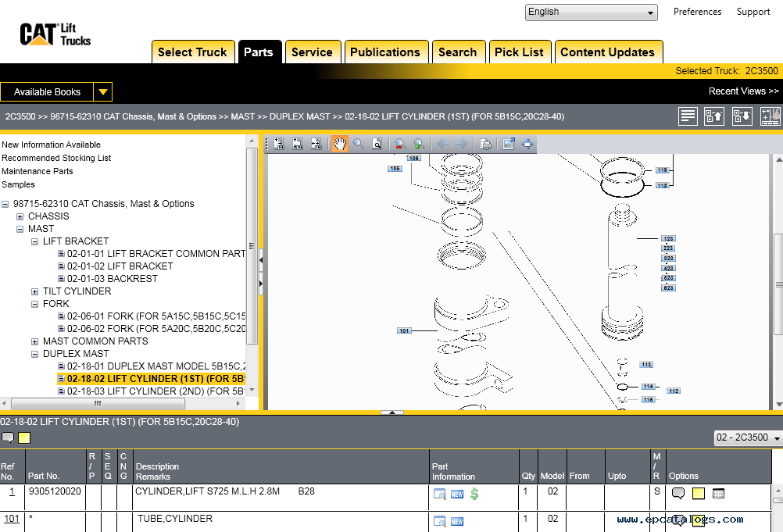Open the Pick List tab
The width and height of the screenshot is (783, 532).
coord(519,52)
